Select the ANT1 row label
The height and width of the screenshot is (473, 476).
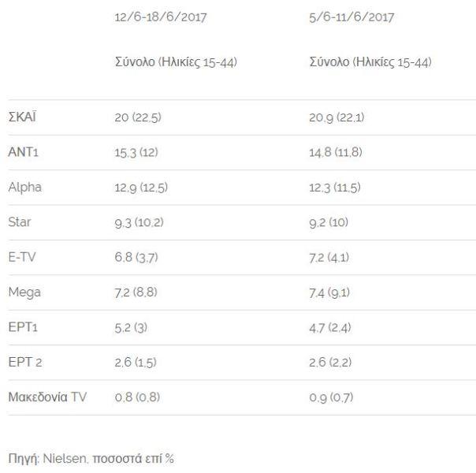[23, 152]
